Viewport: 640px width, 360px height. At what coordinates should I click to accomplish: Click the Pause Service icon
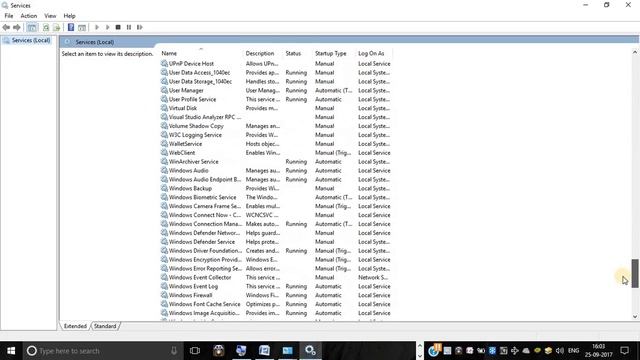[x=129, y=27]
